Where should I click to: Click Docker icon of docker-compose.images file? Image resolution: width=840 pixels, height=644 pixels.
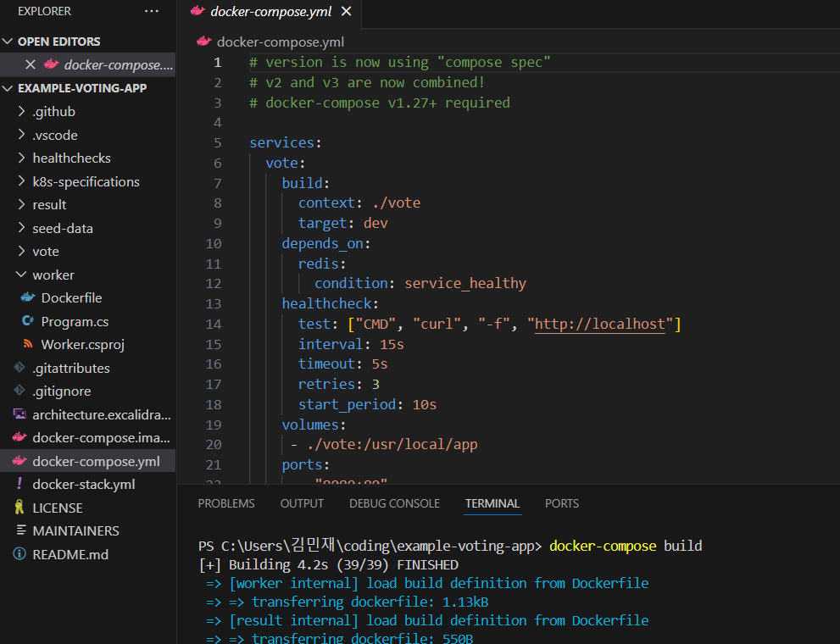coord(19,437)
